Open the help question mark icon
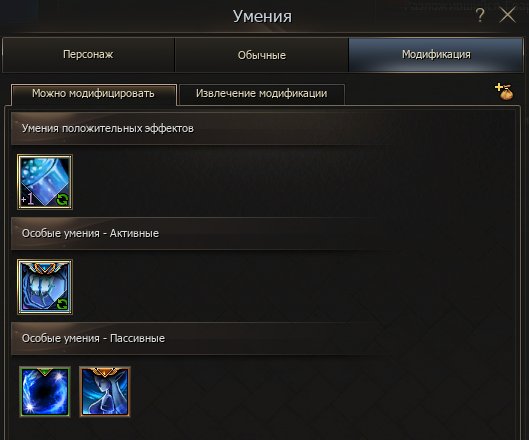This screenshot has height=440, width=529. (x=480, y=15)
